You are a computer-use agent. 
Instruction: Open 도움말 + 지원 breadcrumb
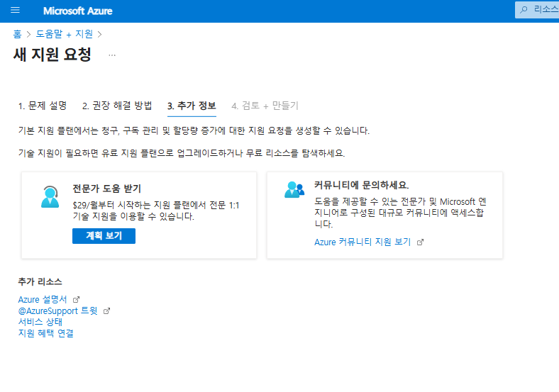(64, 34)
